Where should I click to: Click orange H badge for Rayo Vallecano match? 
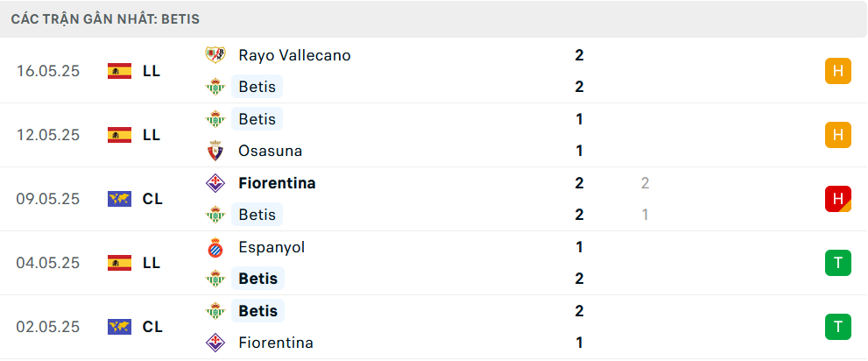[838, 71]
